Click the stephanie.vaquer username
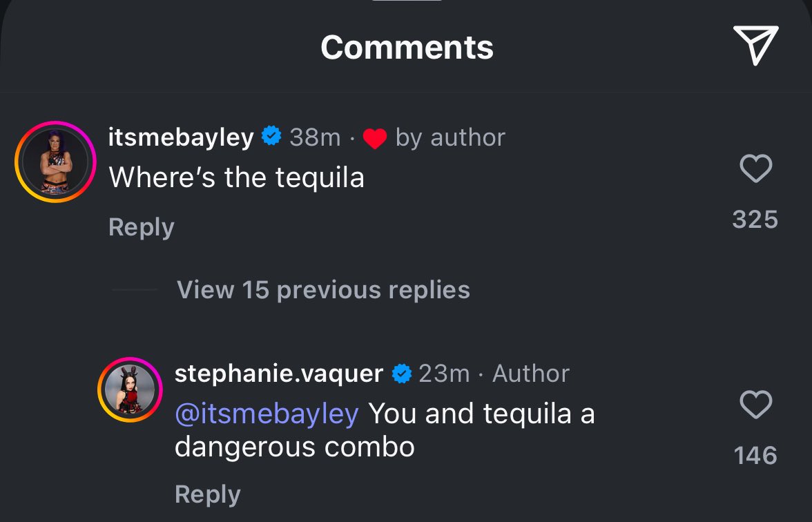Viewport: 812px width, 522px height. click(x=278, y=374)
